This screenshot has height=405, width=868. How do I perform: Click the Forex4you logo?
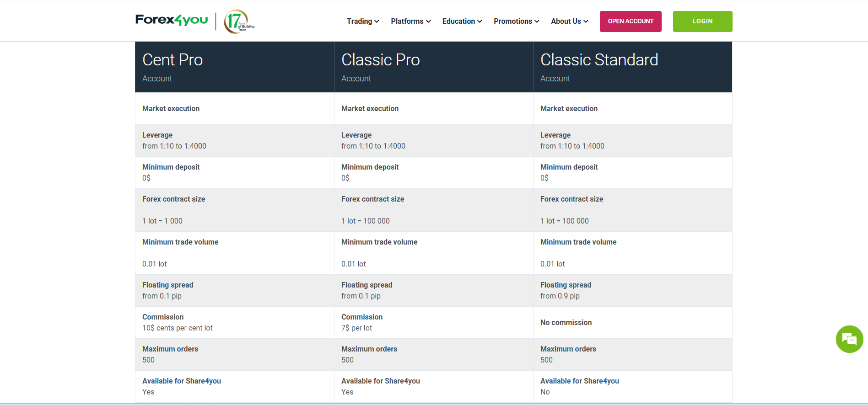point(172,20)
